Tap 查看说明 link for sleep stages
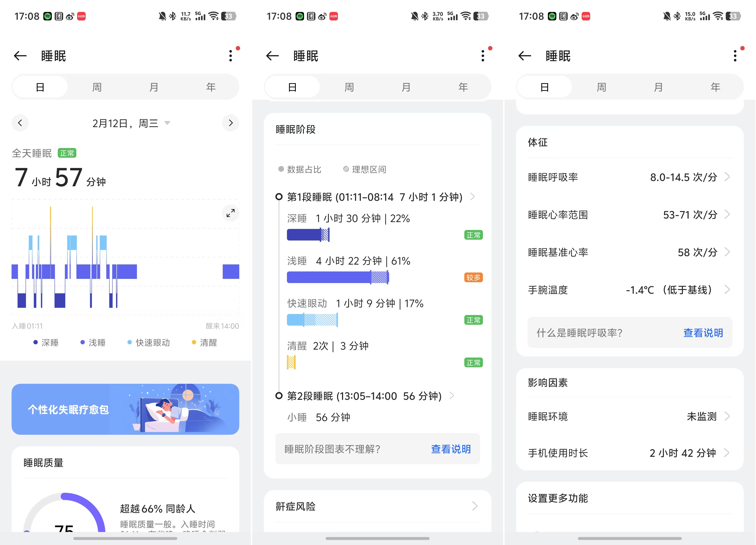The image size is (756, 545). pyautogui.click(x=451, y=449)
